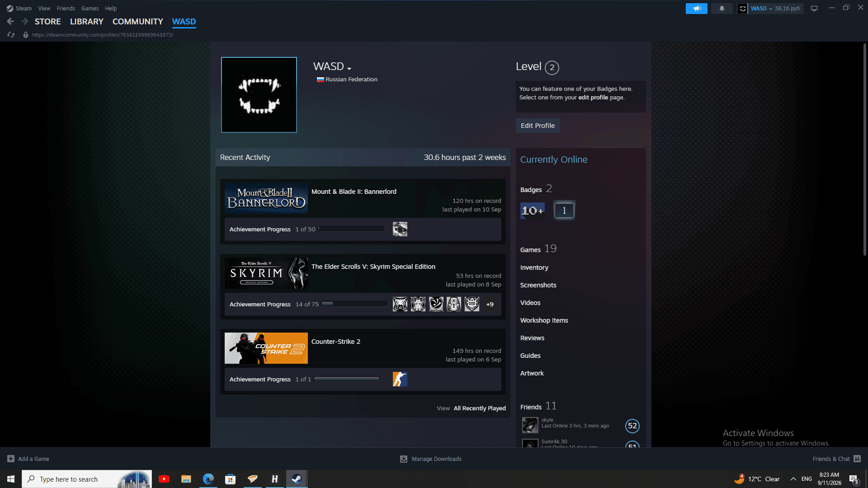
Task: Switch to the COMMUNITY tab
Action: [138, 22]
